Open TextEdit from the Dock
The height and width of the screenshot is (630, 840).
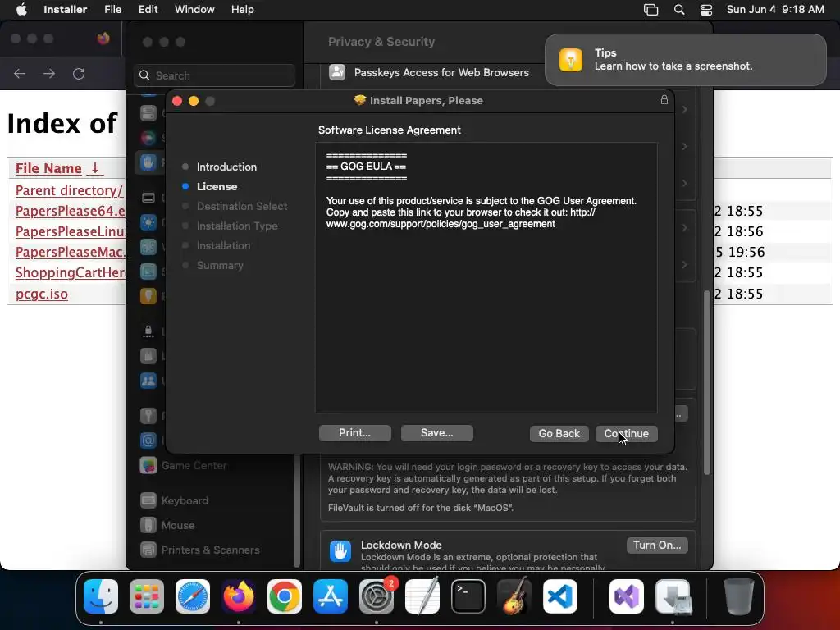(422, 596)
